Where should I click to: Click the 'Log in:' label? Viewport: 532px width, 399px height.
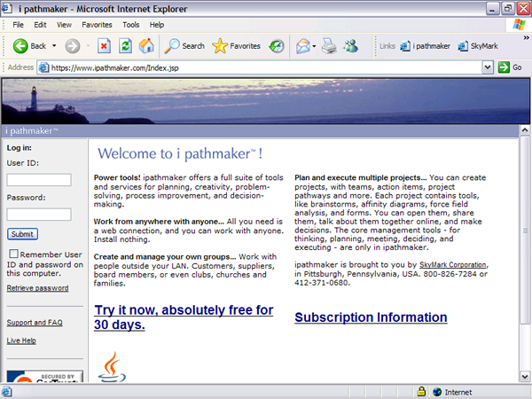19,148
